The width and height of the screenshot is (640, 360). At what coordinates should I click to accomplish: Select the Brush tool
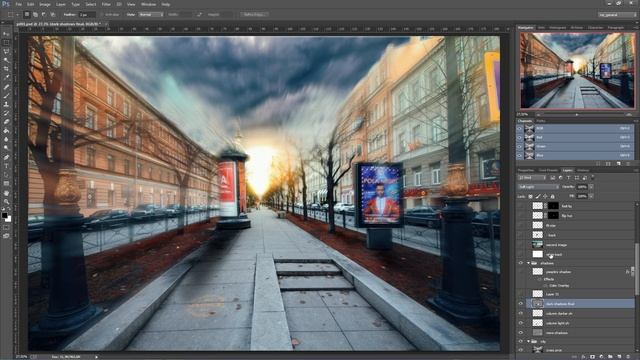pos(6,96)
